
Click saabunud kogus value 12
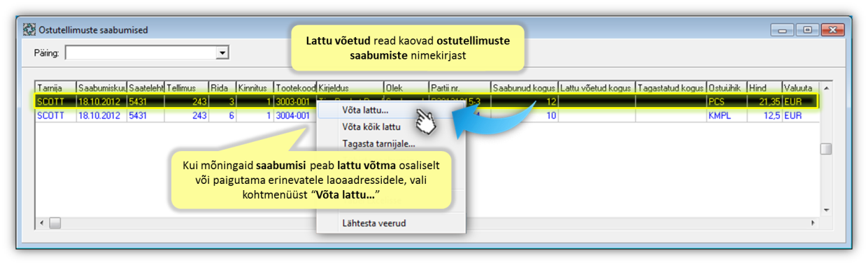525,101
